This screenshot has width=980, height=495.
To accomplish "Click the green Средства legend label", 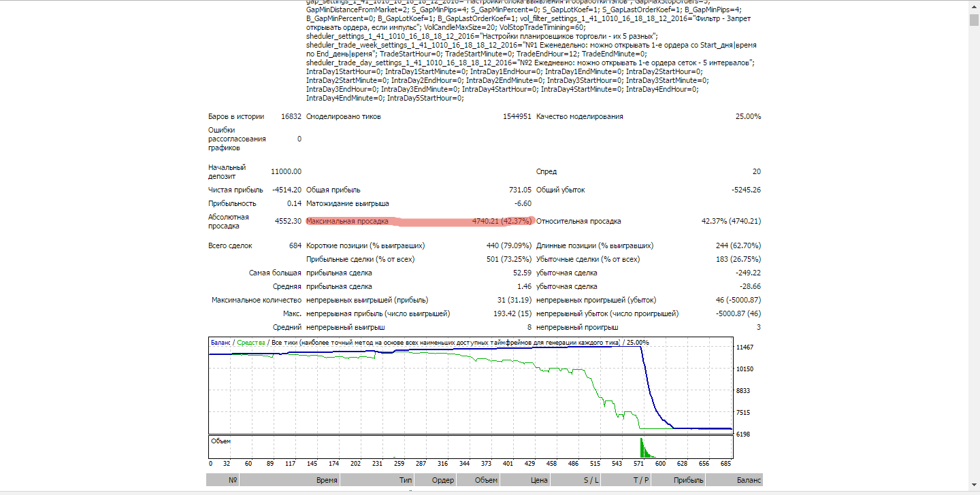I will coord(250,342).
